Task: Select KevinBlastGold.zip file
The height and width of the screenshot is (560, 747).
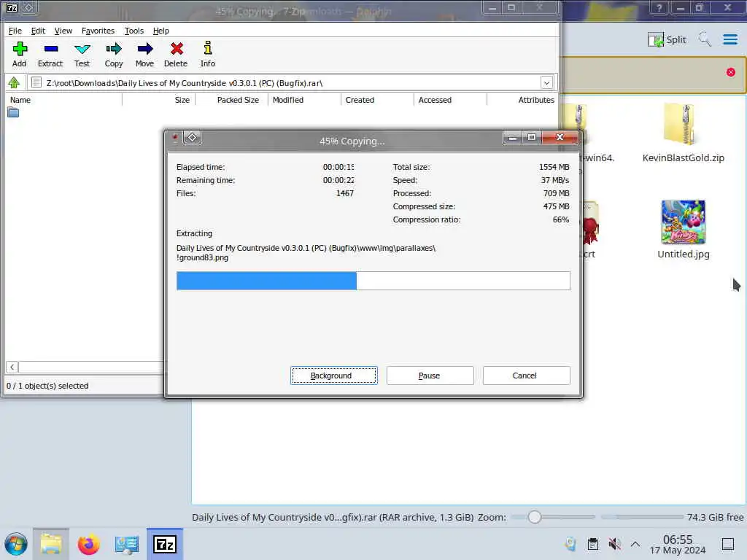Action: pyautogui.click(x=683, y=134)
